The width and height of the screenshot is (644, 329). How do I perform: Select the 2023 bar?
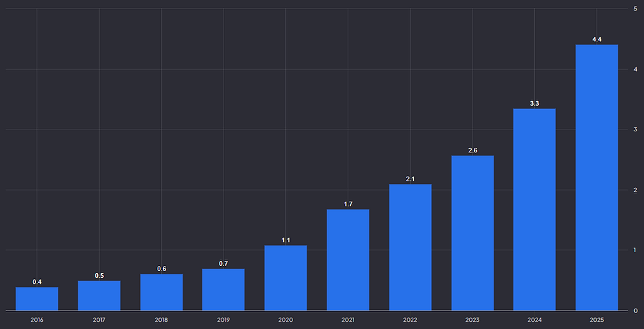(472, 233)
